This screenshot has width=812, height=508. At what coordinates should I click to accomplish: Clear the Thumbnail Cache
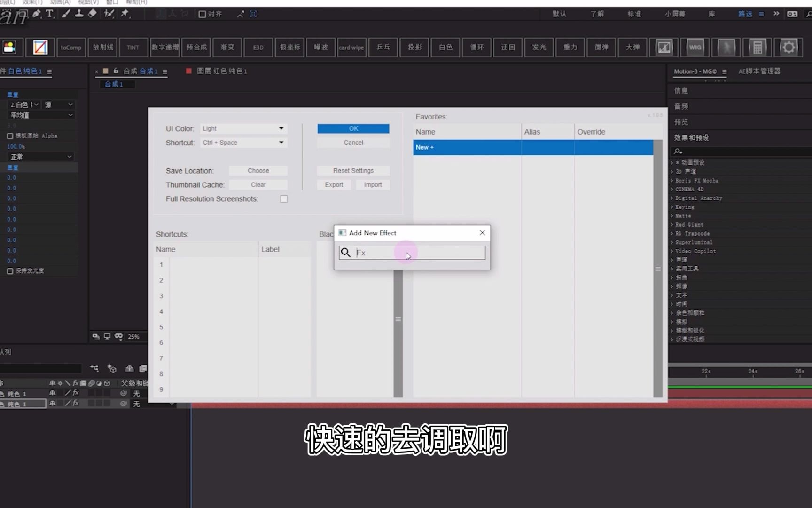pos(258,185)
